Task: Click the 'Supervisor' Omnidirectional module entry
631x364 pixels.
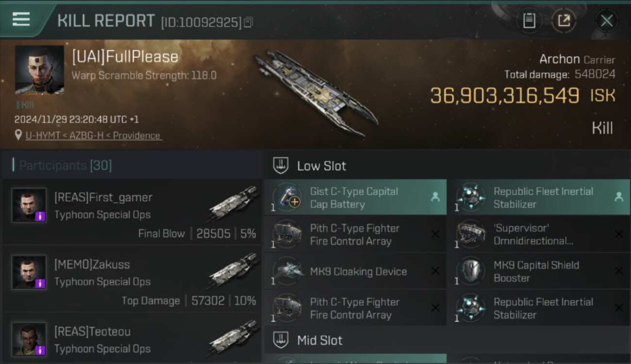Action: (x=538, y=234)
